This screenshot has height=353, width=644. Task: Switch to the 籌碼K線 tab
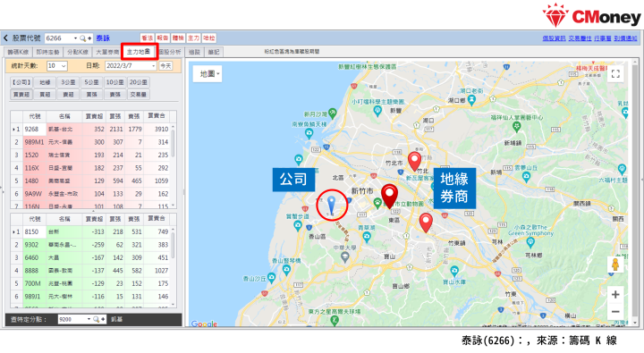18,52
